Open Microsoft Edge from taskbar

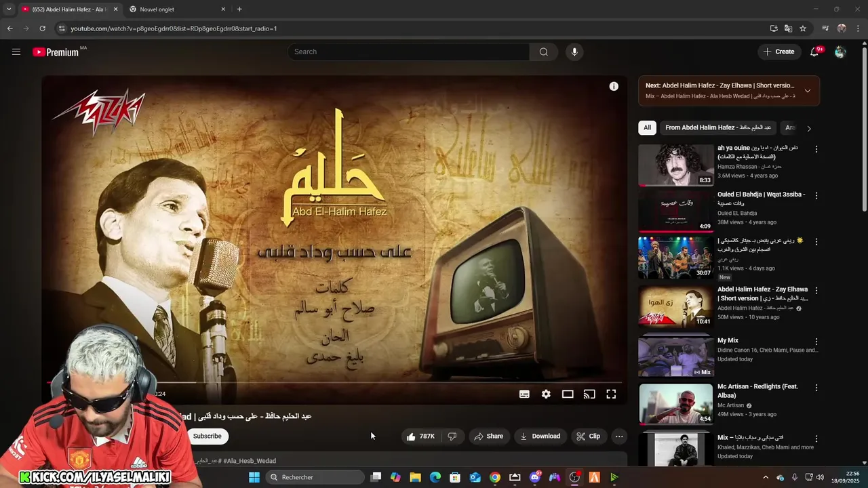coord(435,477)
